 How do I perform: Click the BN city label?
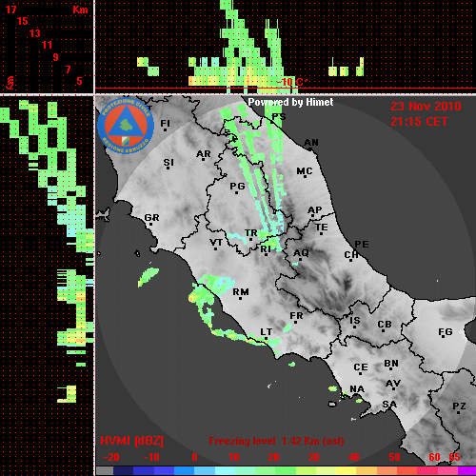point(391,364)
